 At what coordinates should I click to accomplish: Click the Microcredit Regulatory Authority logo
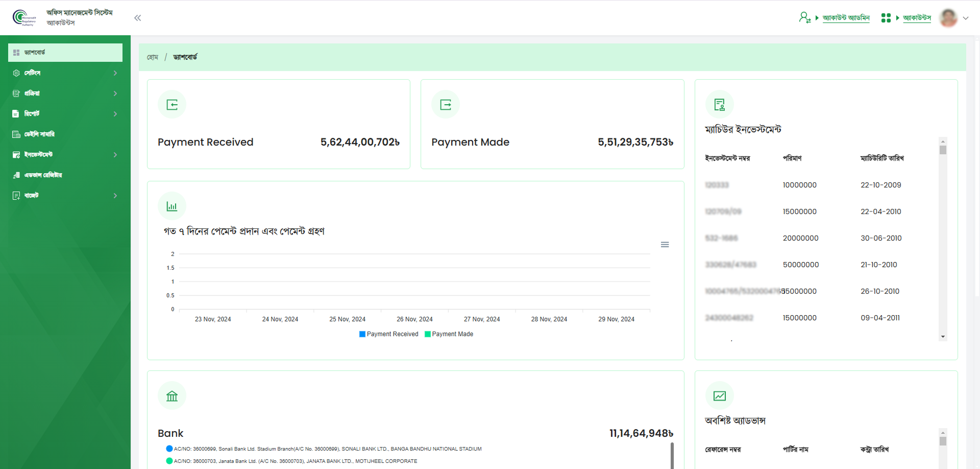24,18
